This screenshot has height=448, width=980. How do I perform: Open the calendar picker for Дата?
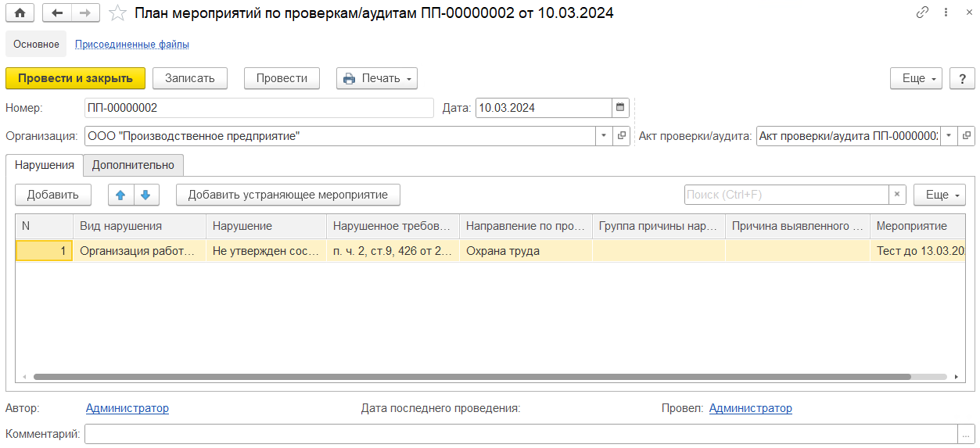621,108
